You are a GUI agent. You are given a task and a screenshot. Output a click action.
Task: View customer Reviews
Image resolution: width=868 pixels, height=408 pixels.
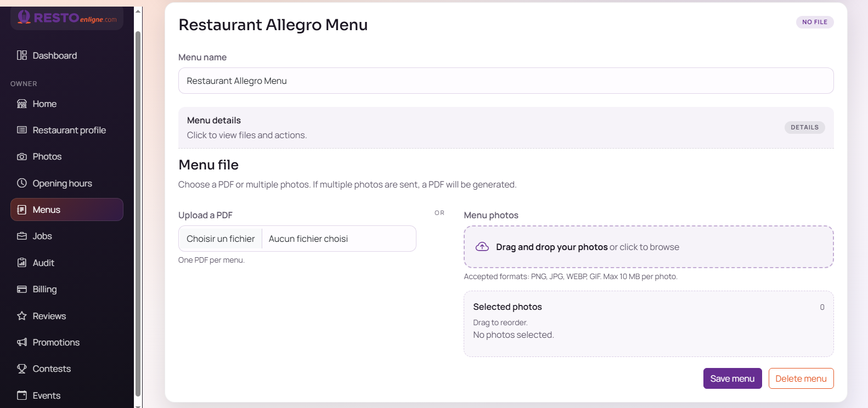point(49,315)
